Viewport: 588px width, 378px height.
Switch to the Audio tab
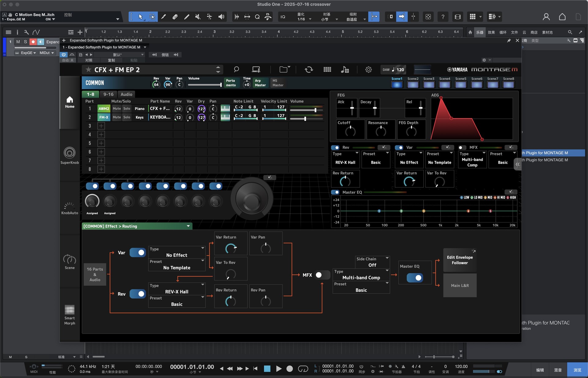point(126,94)
